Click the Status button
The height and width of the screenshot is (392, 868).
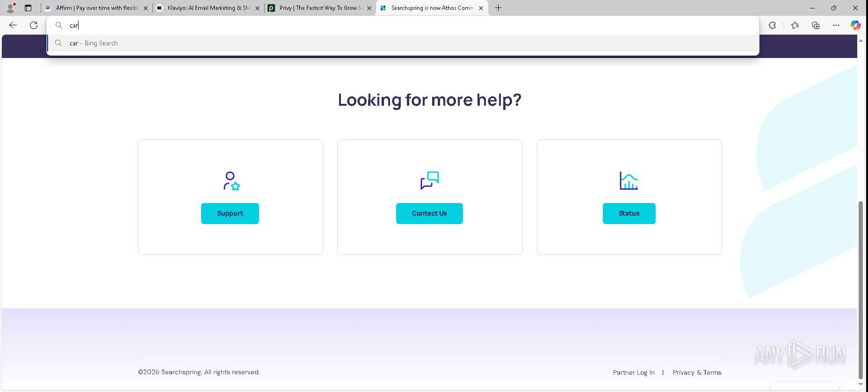629,213
